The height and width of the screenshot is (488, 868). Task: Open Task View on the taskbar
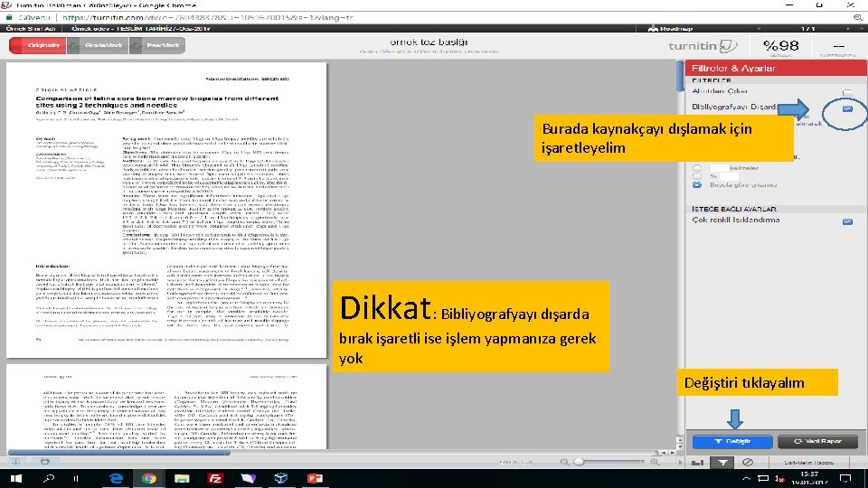point(76,479)
